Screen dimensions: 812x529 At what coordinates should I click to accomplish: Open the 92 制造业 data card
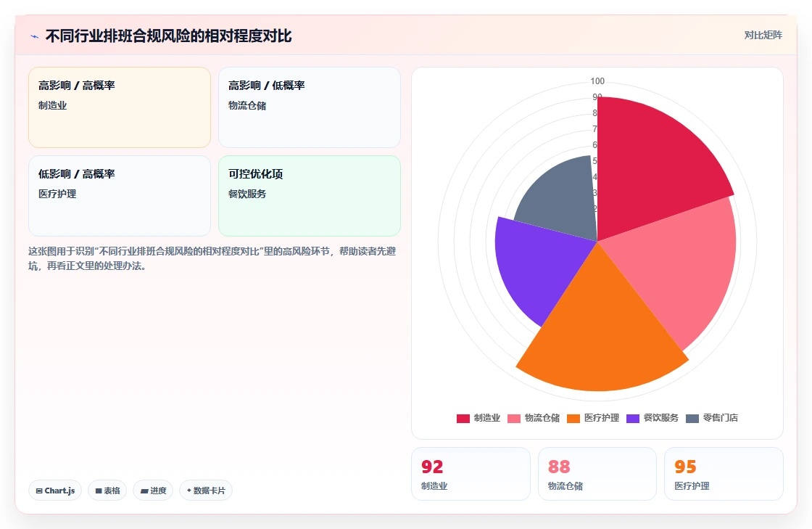[471, 474]
